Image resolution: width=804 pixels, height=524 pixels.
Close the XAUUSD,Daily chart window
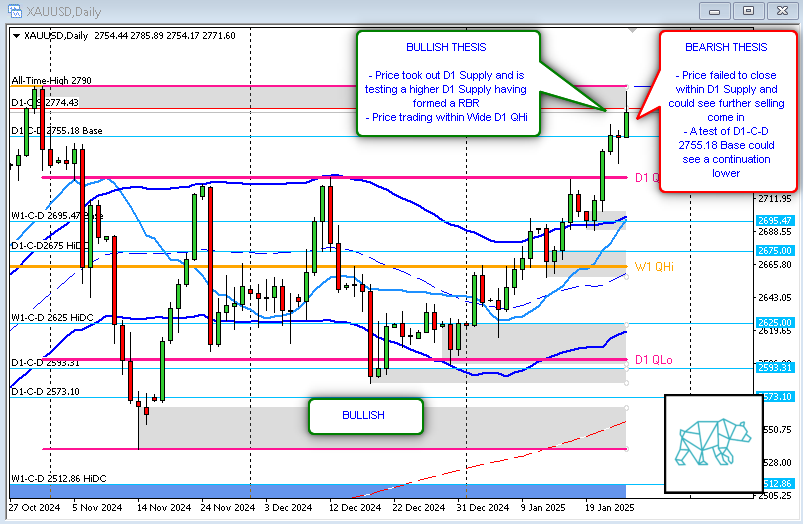tap(779, 11)
